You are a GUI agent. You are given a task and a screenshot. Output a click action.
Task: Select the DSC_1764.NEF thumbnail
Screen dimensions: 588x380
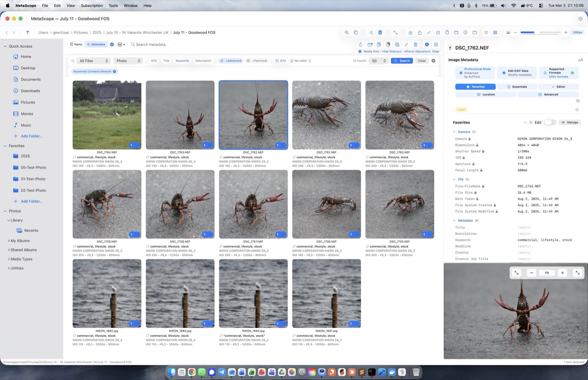107,115
